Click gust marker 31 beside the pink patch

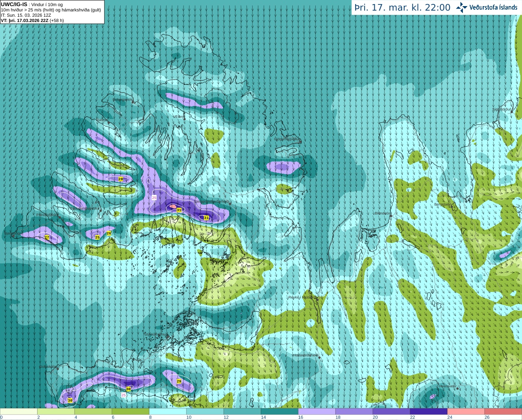click(x=179, y=210)
